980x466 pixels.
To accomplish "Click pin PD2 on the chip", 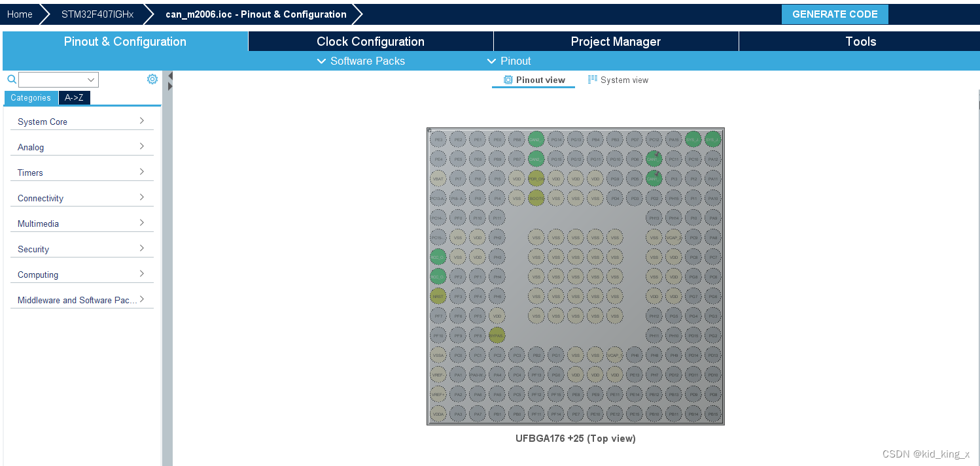I will pos(654,198).
